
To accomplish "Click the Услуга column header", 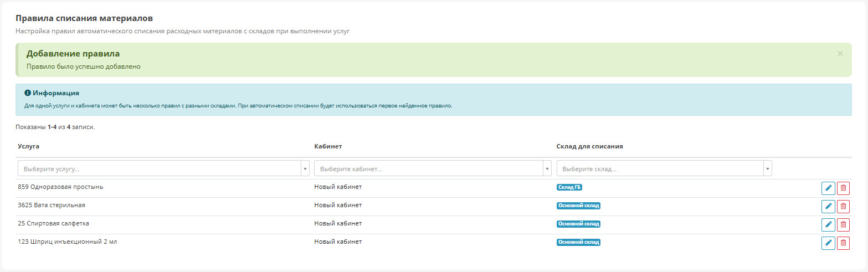I will click(x=28, y=146).
